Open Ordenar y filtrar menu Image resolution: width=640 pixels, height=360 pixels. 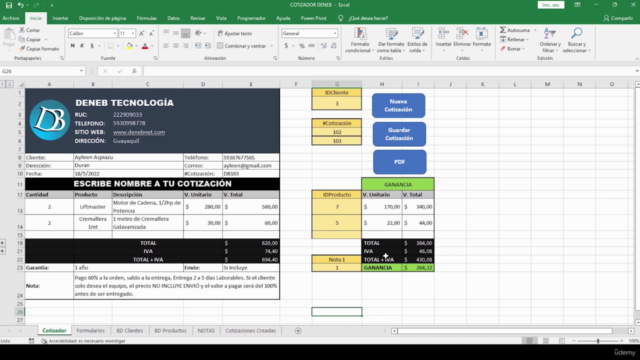(x=549, y=40)
